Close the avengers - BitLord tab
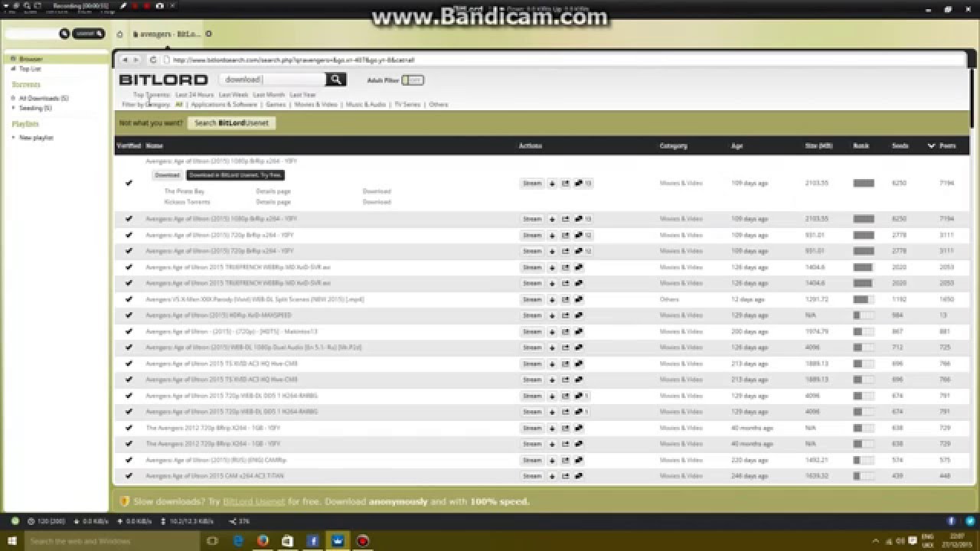980x551 pixels. click(208, 34)
